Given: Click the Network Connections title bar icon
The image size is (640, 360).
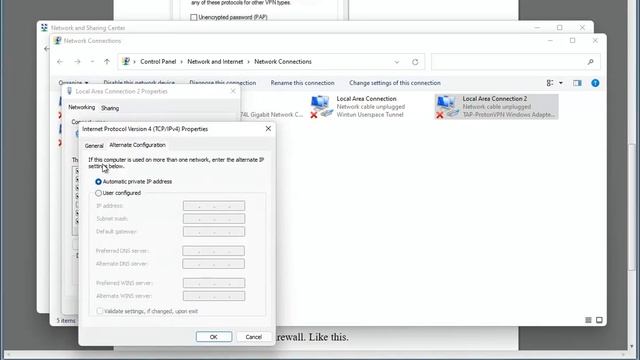Looking at the screenshot, I should tap(57, 40).
